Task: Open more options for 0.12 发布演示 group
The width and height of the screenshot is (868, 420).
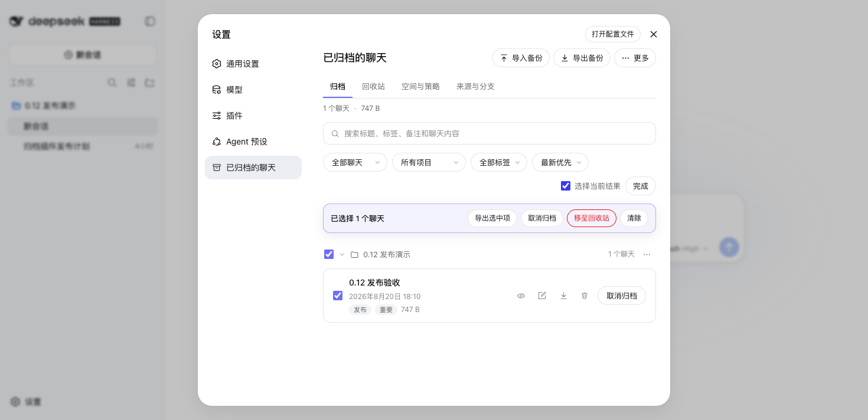Action: [x=647, y=254]
